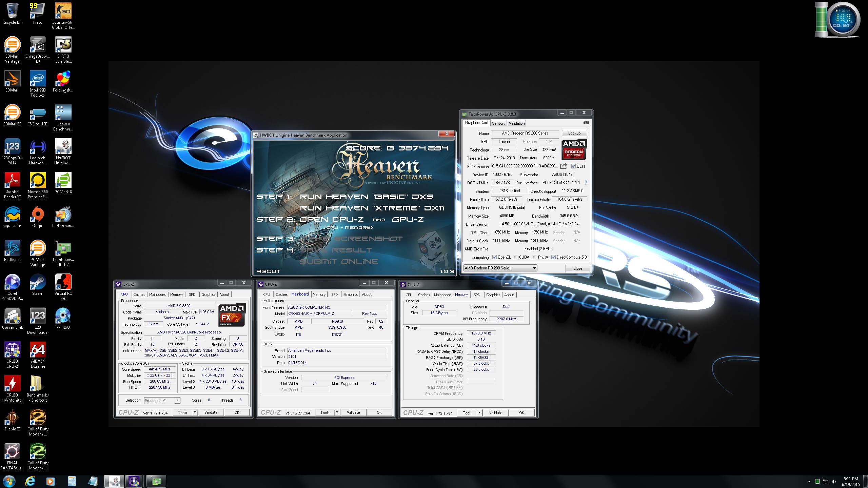868x488 pixels.
Task: Open About tab in first CPU-Z window
Action: [x=224, y=294]
